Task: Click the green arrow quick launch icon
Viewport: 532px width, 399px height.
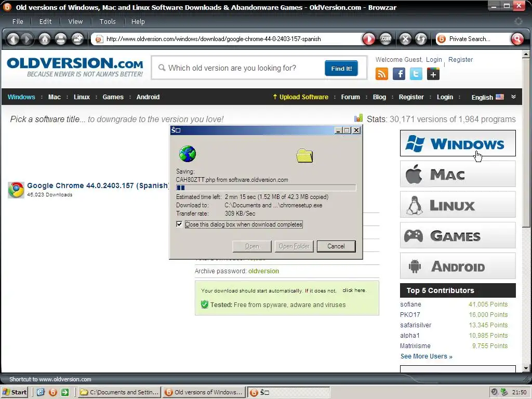Action: click(x=65, y=392)
